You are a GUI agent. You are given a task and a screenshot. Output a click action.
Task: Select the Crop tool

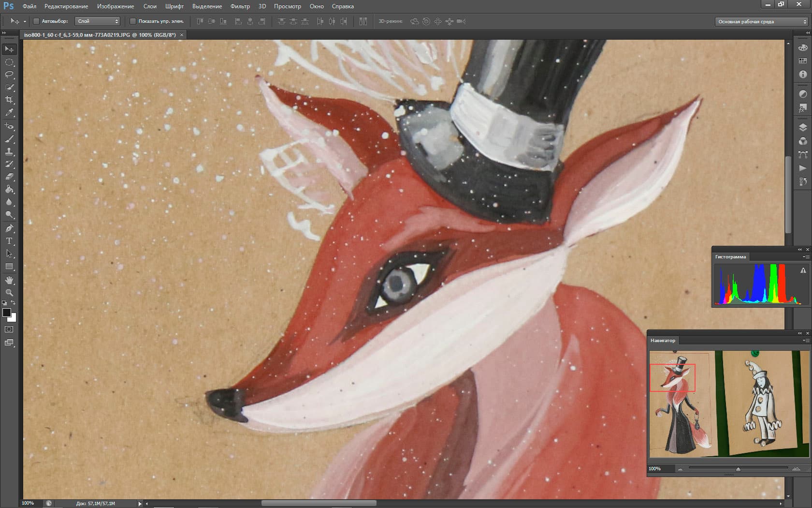(x=9, y=100)
